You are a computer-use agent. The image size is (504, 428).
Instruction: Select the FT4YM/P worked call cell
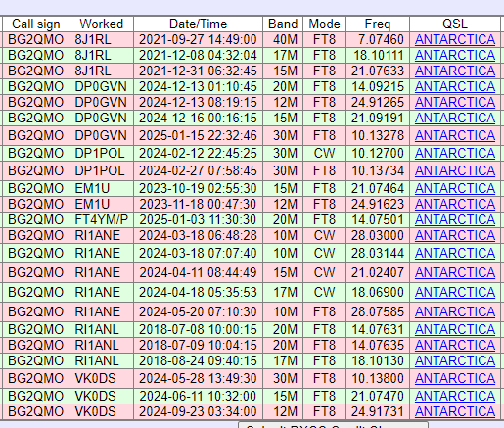click(101, 220)
